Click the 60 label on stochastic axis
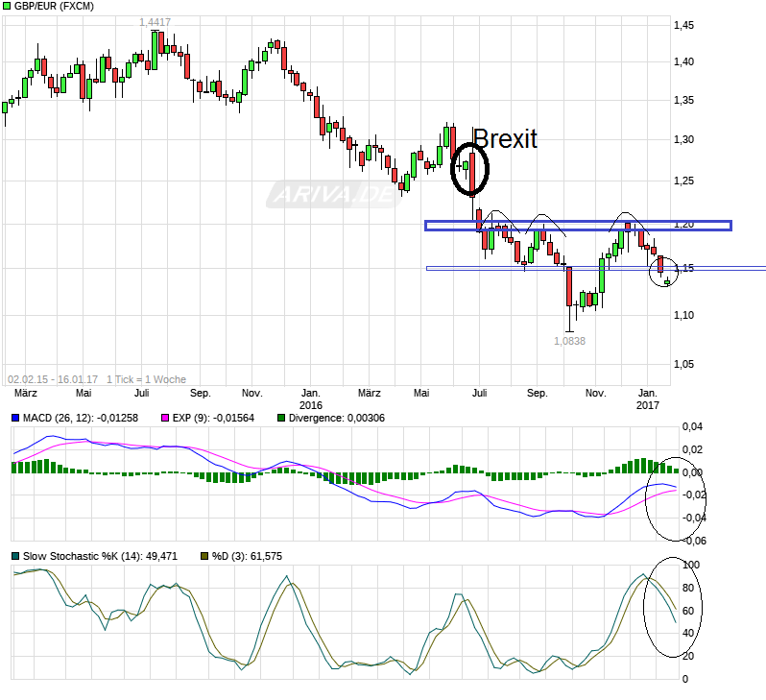The width and height of the screenshot is (766, 700). tap(688, 611)
